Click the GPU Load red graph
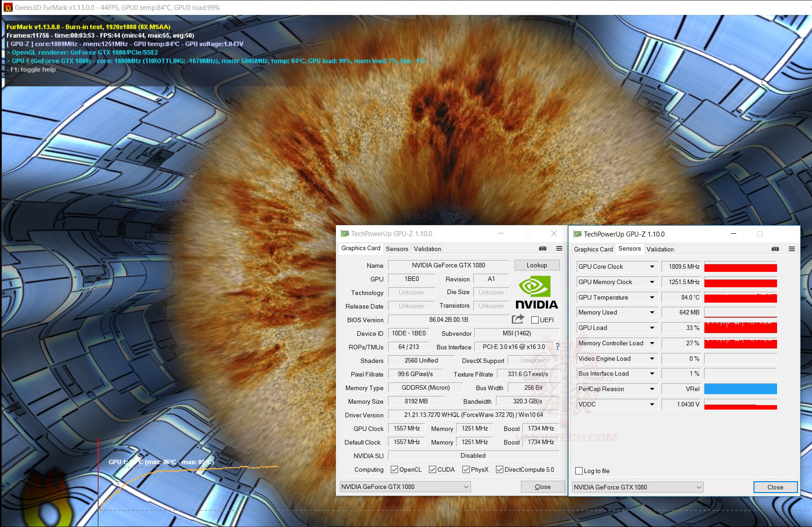Screen dimensions: 812x527 click(x=740, y=328)
